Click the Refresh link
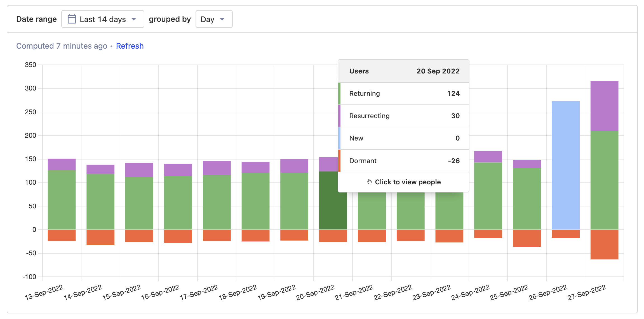This screenshot has width=644, height=319. [130, 46]
